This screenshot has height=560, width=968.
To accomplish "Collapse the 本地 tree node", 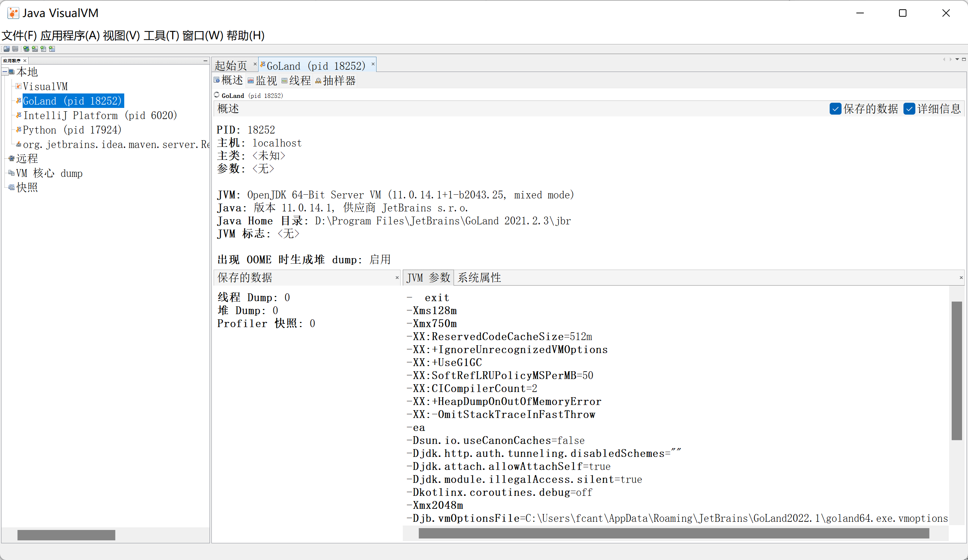I will [x=4, y=72].
